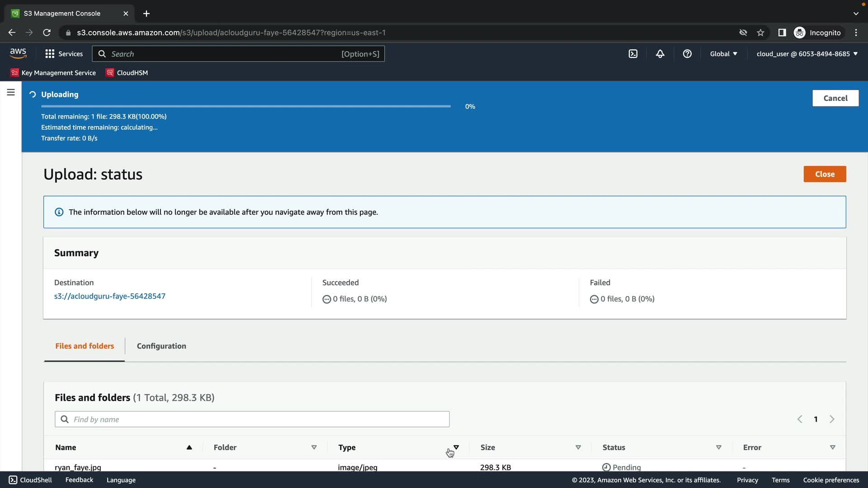Open the notifications bell

660,54
